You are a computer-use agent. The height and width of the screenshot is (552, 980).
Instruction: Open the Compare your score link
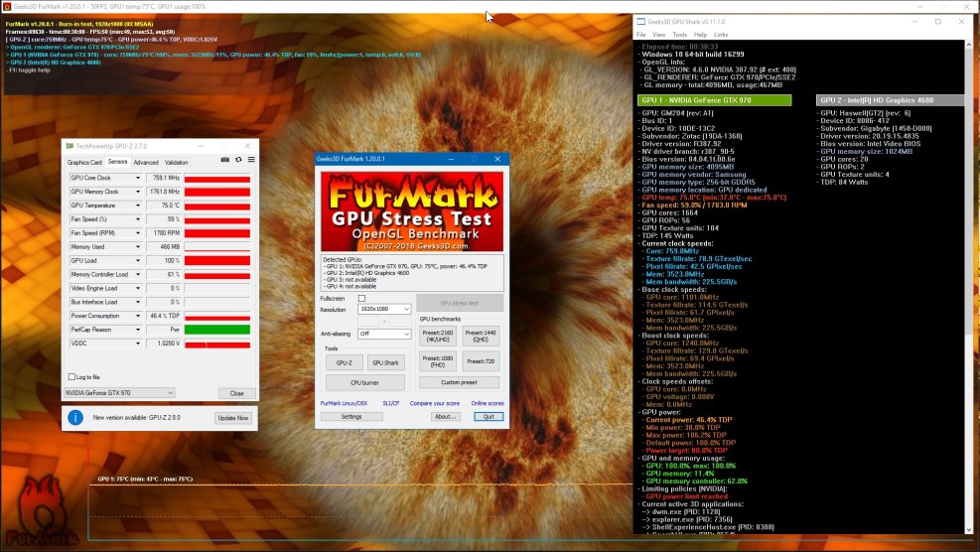point(432,403)
